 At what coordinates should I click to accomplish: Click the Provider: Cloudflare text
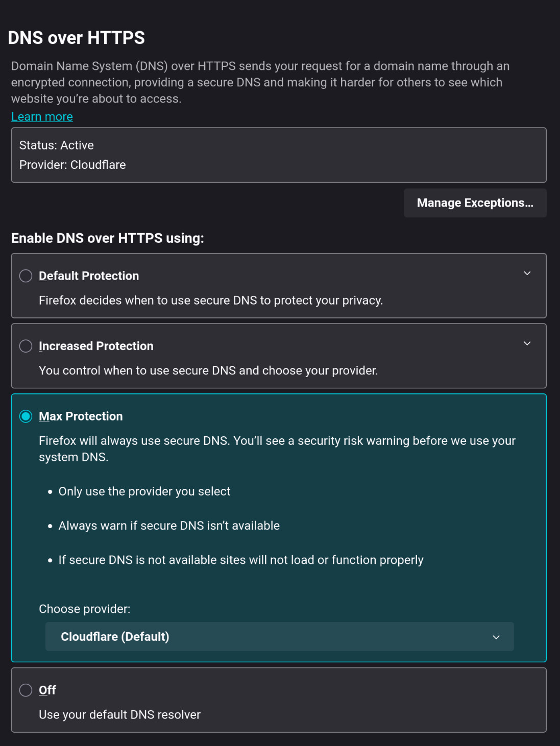click(x=72, y=165)
